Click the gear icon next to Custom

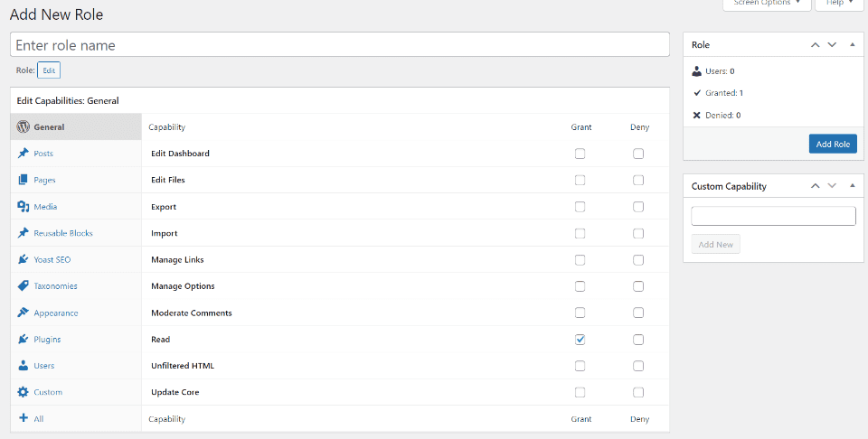click(24, 392)
